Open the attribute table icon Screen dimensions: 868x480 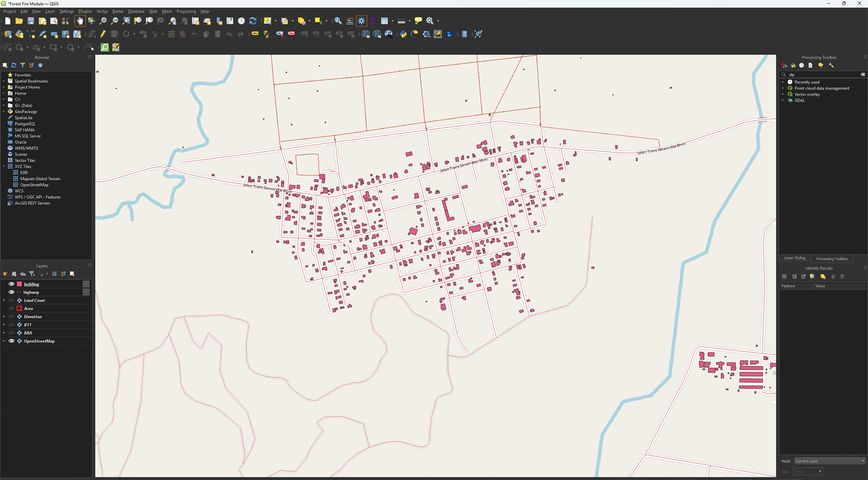click(384, 21)
